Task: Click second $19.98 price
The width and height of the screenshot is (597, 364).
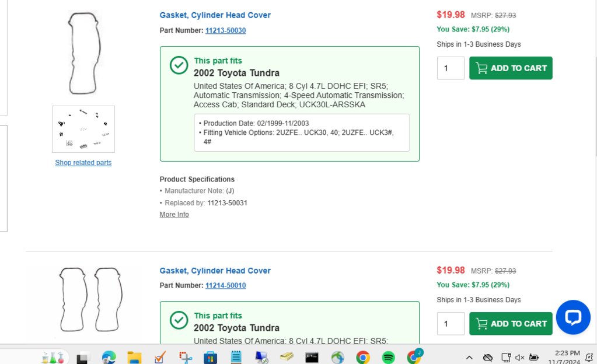Action: pyautogui.click(x=451, y=270)
